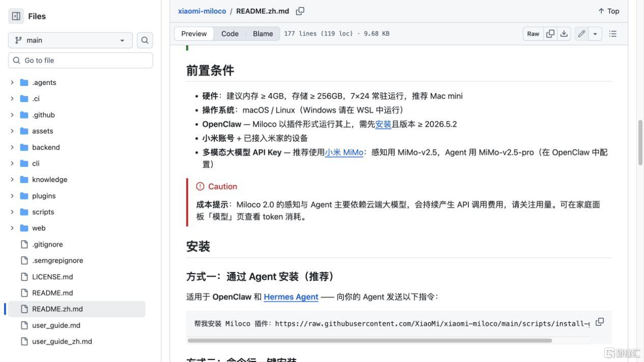Jump to Top of the page
The image size is (644, 362).
pyautogui.click(x=609, y=11)
